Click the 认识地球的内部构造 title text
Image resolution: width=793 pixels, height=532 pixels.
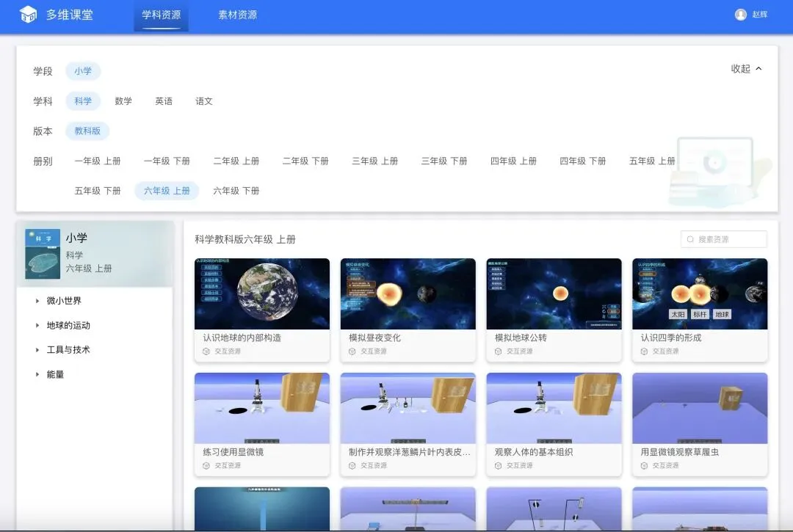(242, 338)
